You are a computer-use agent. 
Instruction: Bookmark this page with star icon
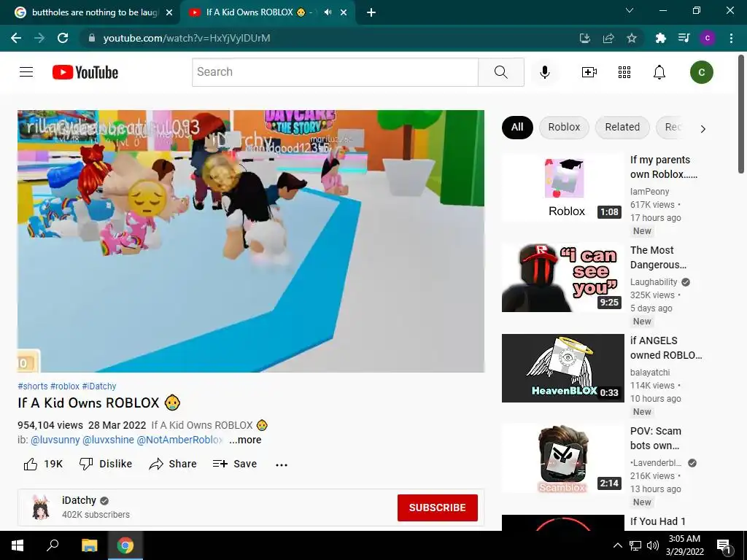pos(632,38)
